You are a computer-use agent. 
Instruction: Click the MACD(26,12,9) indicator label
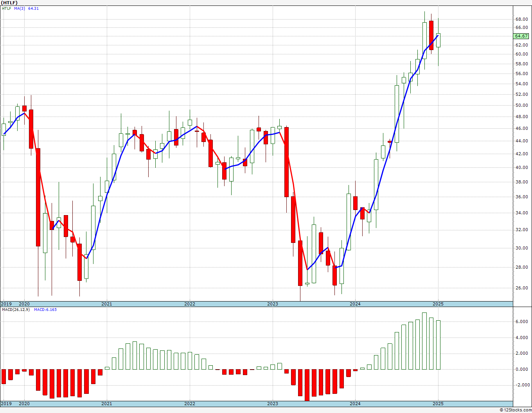click(16, 310)
